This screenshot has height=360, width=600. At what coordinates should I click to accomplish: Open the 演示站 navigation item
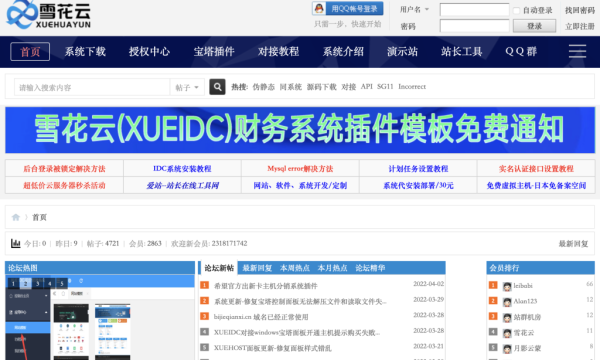(x=402, y=52)
